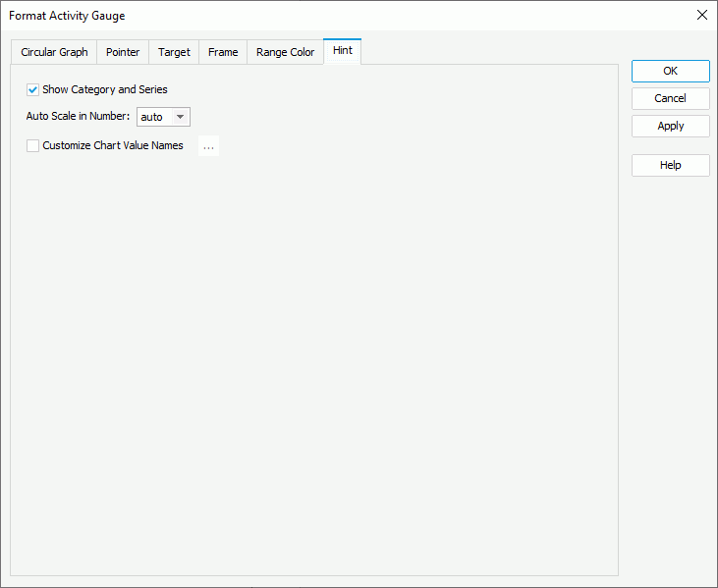Open the Range Color tab
The width and height of the screenshot is (718, 588).
285,52
